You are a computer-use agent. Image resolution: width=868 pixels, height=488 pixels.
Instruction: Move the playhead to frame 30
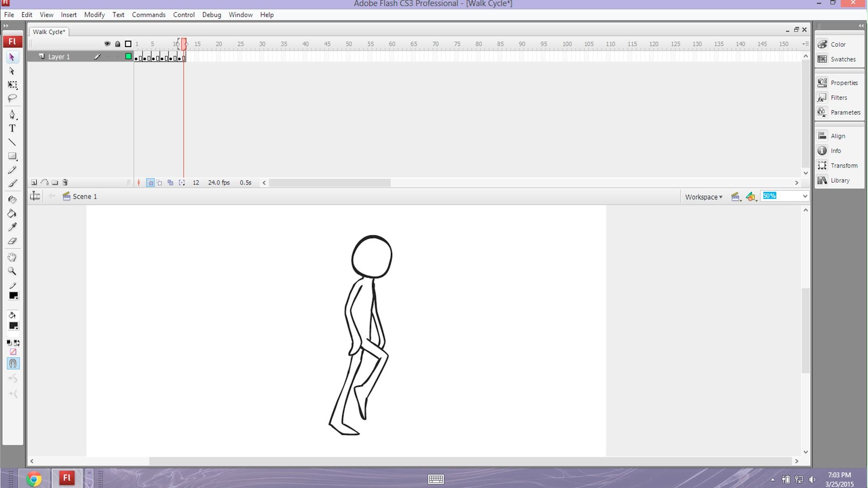[x=262, y=44]
